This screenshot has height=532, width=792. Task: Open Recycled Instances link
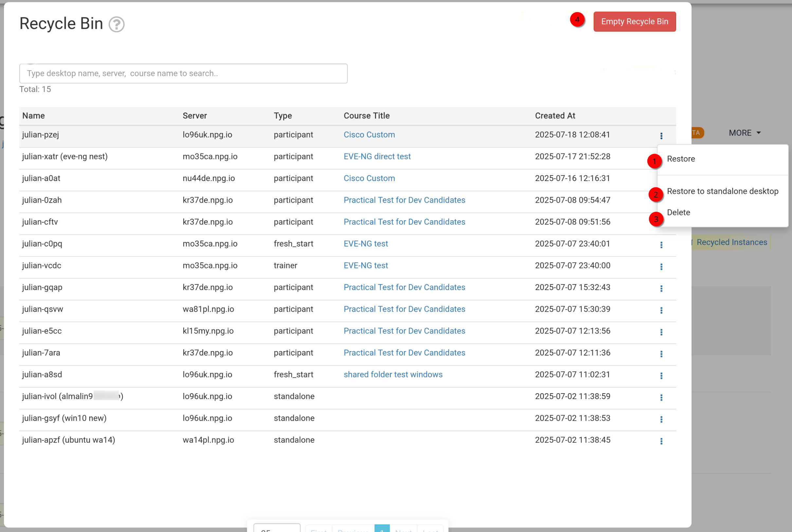(731, 242)
